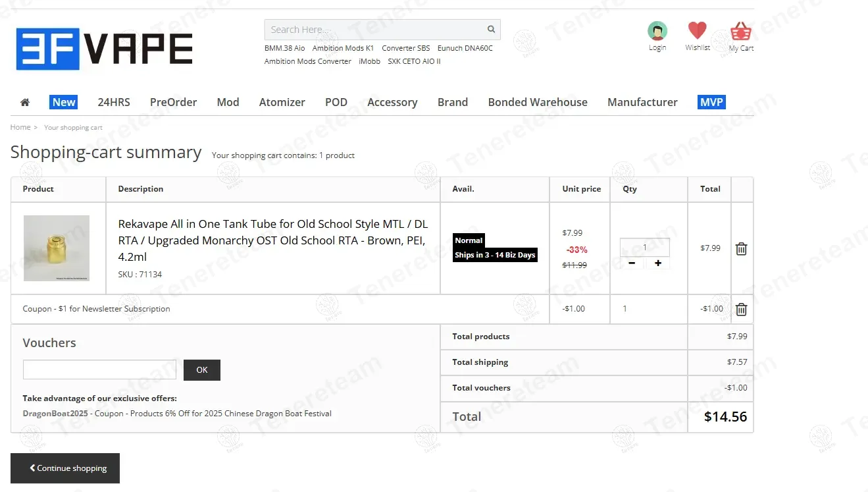Viewport: 868px width, 492px height.
Task: Click the Converter SBS suggestion
Action: [406, 48]
